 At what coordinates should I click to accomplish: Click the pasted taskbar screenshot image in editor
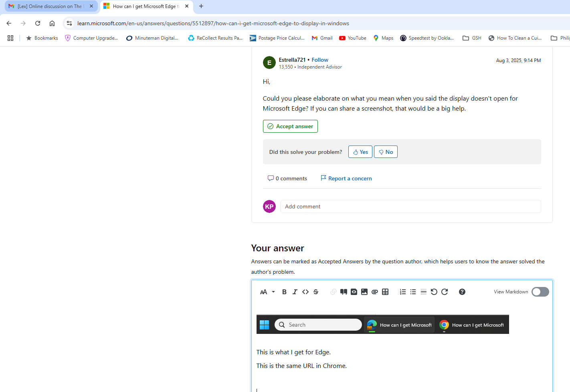click(383, 324)
